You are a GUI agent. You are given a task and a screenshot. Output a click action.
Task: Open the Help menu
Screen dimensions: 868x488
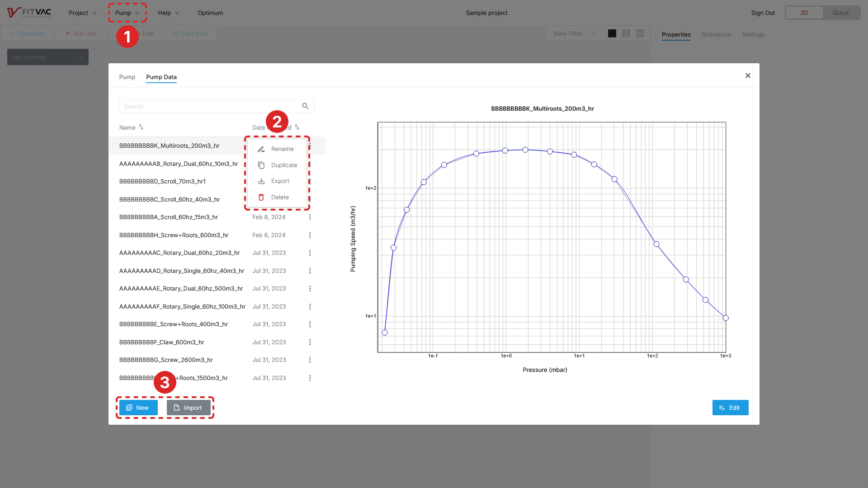[x=168, y=13]
